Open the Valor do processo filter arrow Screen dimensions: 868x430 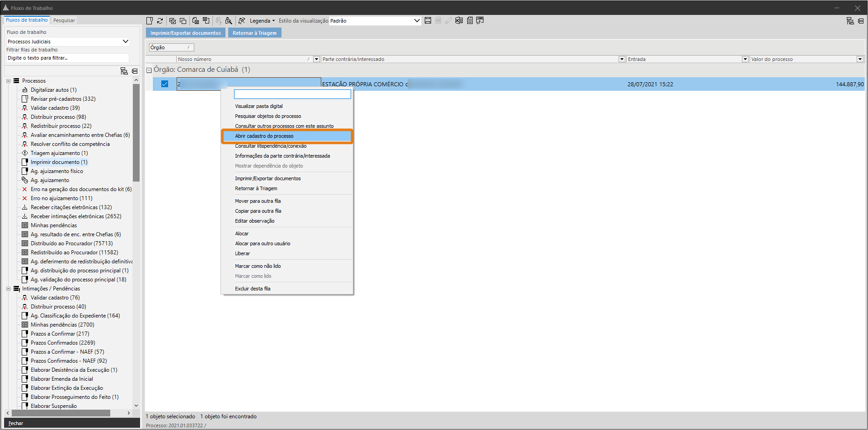point(860,59)
